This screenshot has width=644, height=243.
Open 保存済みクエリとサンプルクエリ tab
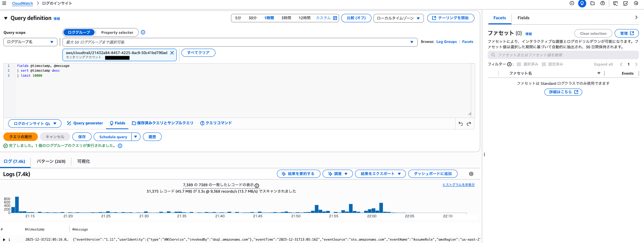coord(163,123)
